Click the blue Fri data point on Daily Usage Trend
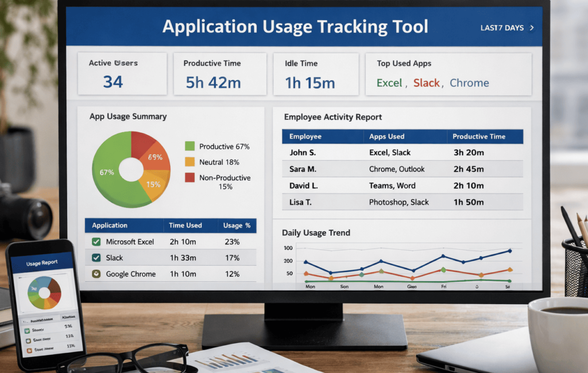Image resolution: width=588 pixels, height=373 pixels. click(x=443, y=257)
